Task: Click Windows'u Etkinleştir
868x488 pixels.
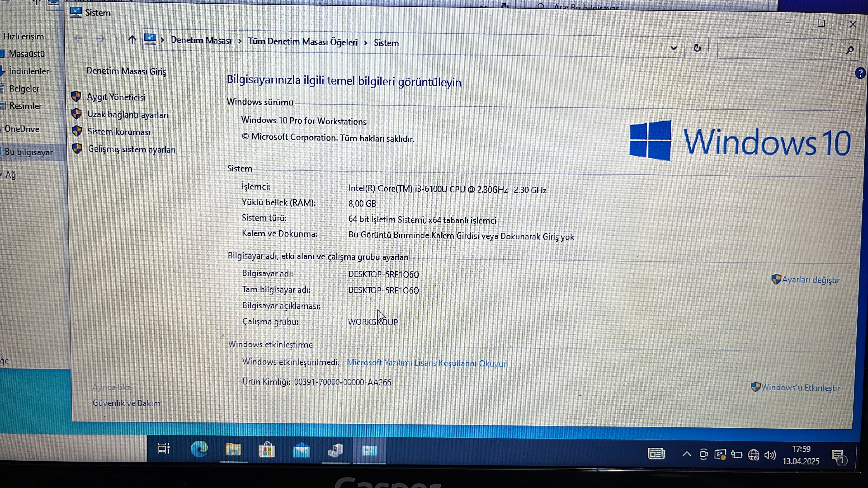Action: pyautogui.click(x=800, y=387)
